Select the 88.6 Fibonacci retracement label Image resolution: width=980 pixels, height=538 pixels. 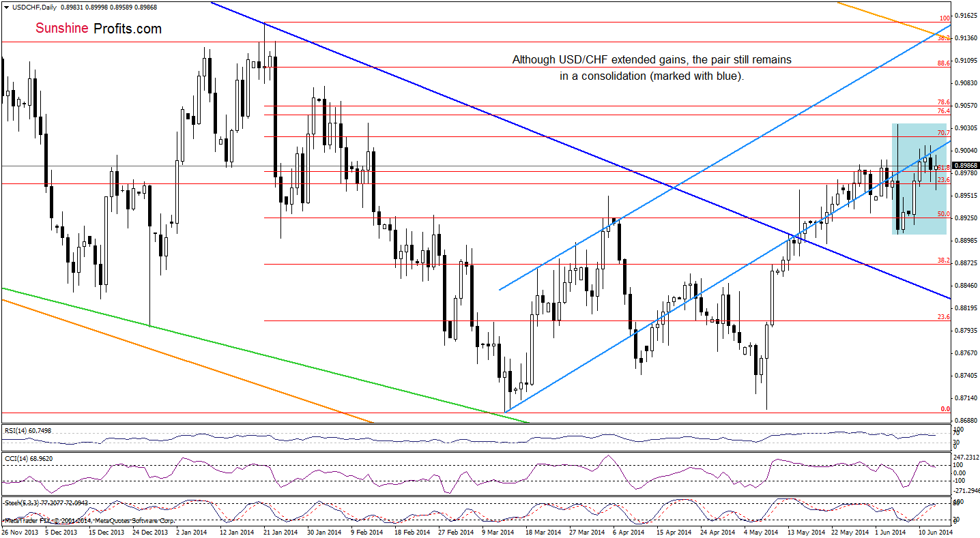pos(944,63)
